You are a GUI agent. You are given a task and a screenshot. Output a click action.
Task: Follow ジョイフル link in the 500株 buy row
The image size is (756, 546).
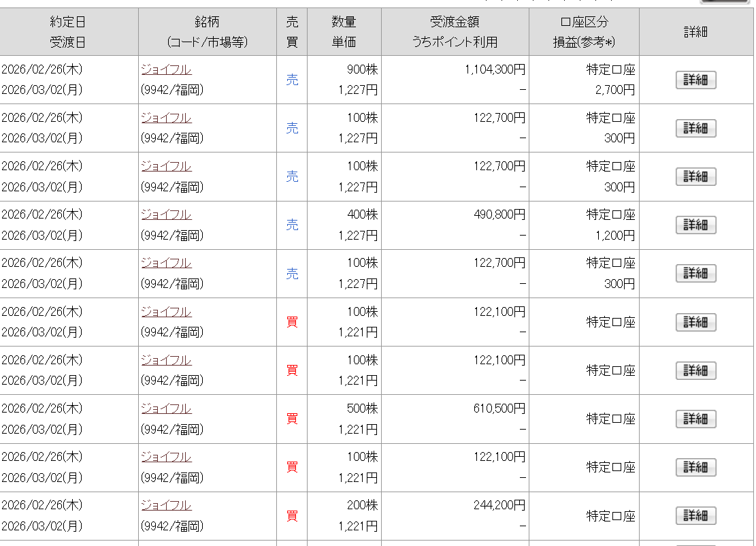166,408
